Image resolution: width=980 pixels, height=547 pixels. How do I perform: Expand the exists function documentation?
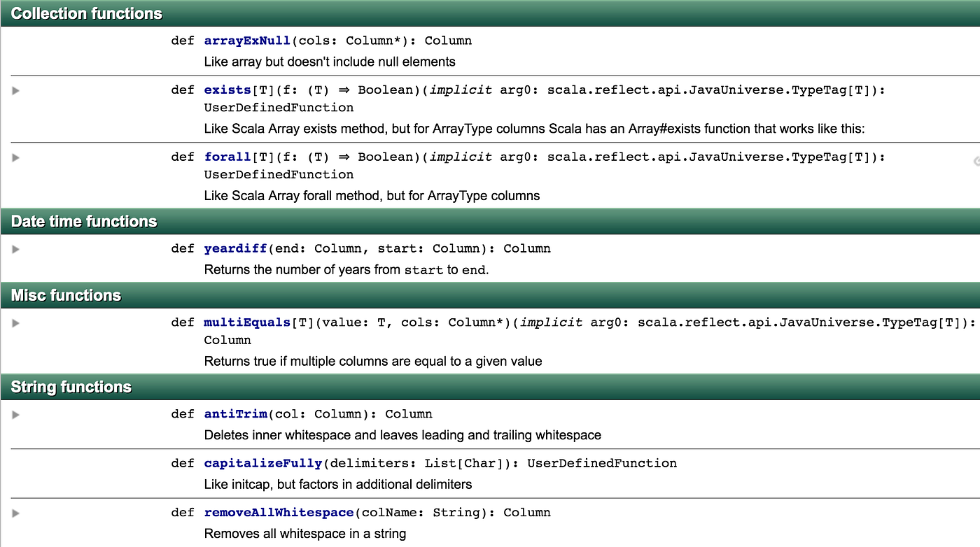coord(15,90)
